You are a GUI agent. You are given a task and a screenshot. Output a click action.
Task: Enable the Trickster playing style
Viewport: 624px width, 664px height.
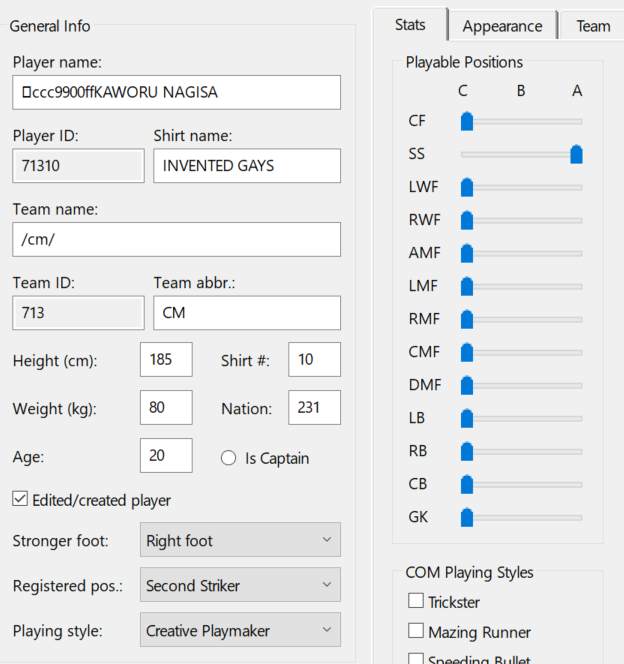tap(416, 600)
